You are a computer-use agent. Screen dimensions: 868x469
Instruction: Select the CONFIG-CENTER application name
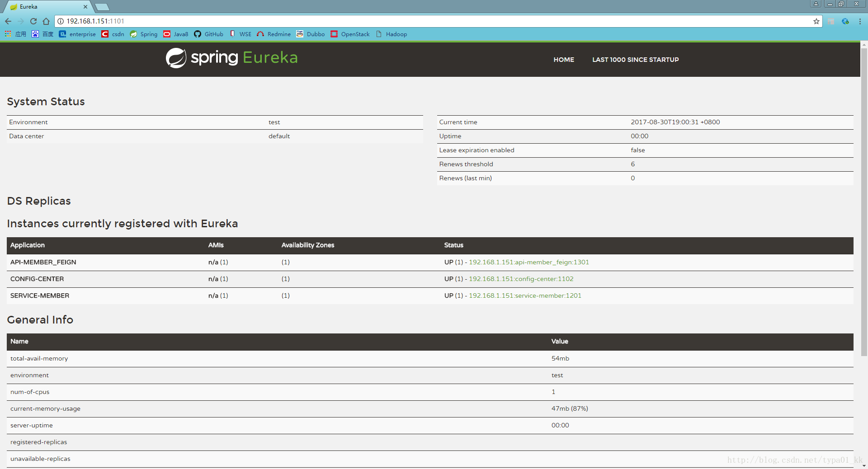(37, 279)
